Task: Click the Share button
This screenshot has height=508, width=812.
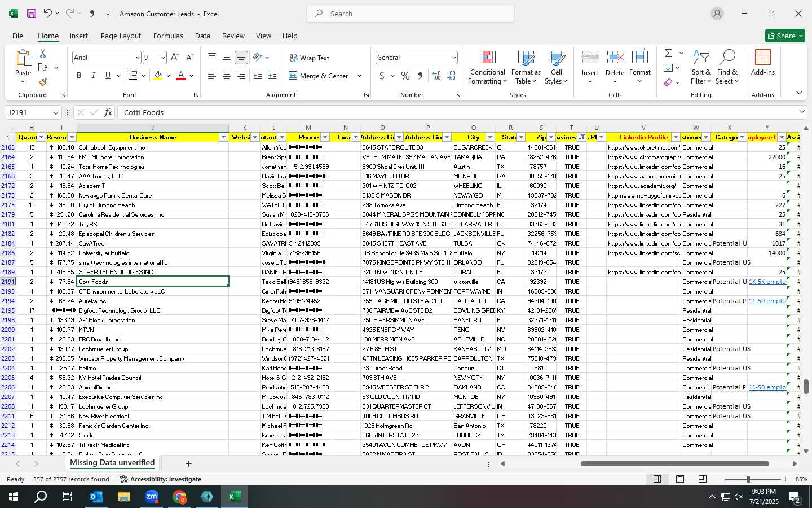Action: click(x=785, y=36)
